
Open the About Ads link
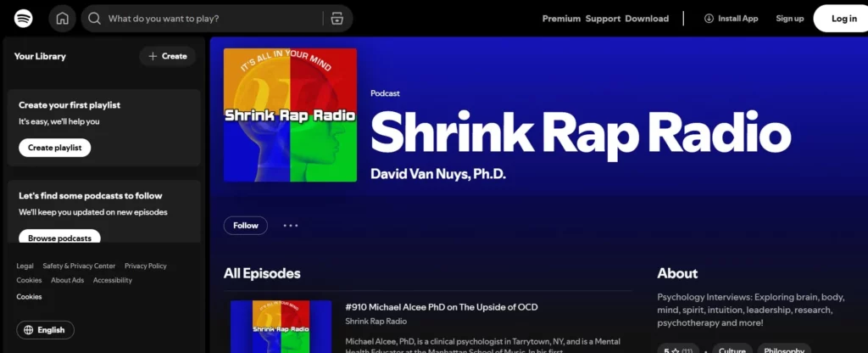68,280
